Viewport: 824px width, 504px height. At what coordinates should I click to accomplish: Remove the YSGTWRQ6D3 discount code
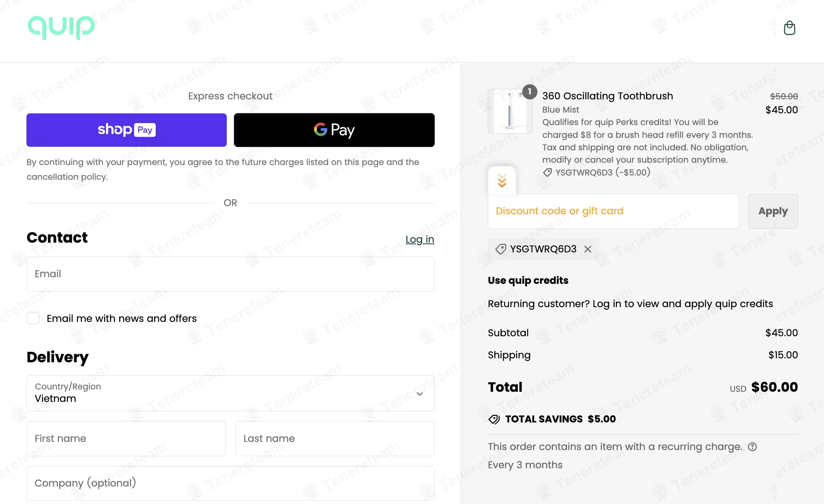pos(588,249)
